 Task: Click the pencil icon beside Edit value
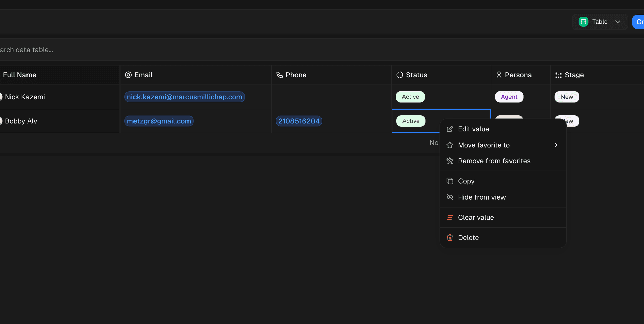450,129
